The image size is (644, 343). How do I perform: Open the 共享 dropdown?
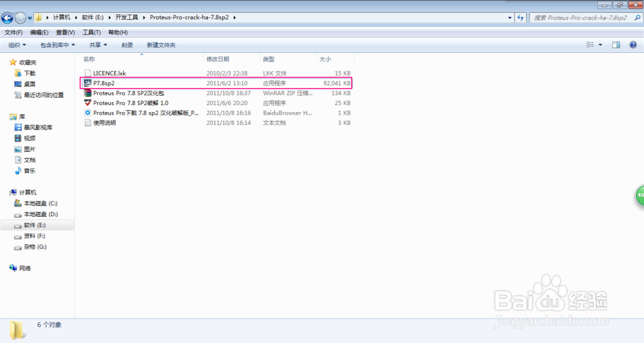point(98,45)
